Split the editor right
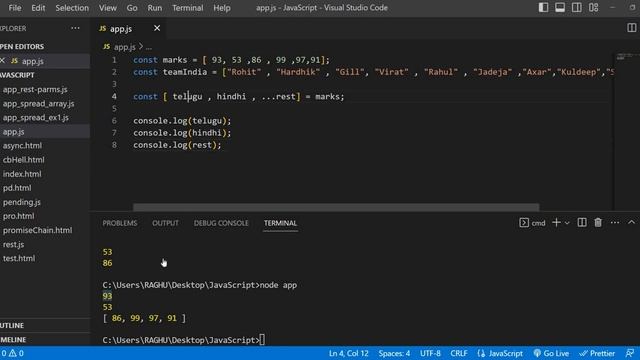 click(x=631, y=28)
